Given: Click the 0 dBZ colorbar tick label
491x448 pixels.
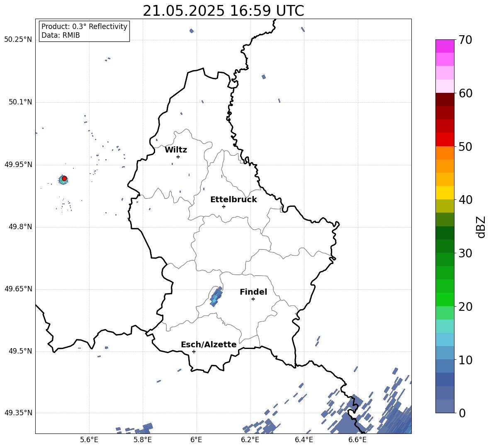Looking at the screenshot, I should coord(462,413).
